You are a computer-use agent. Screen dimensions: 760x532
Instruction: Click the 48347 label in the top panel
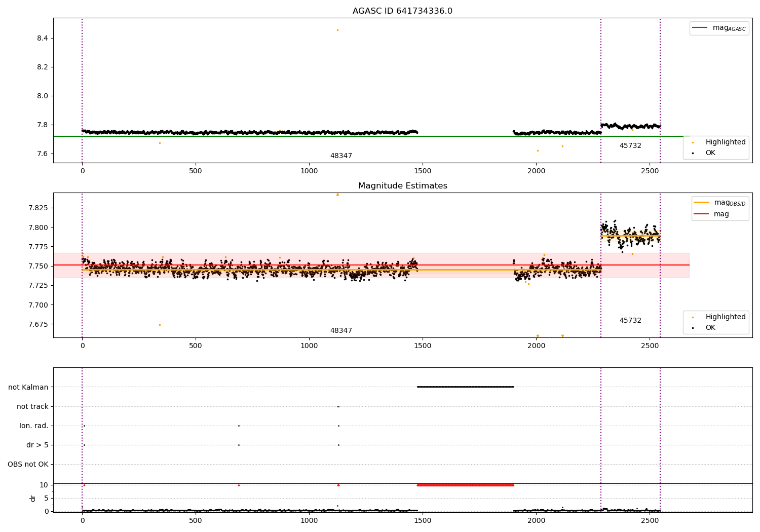tap(341, 156)
